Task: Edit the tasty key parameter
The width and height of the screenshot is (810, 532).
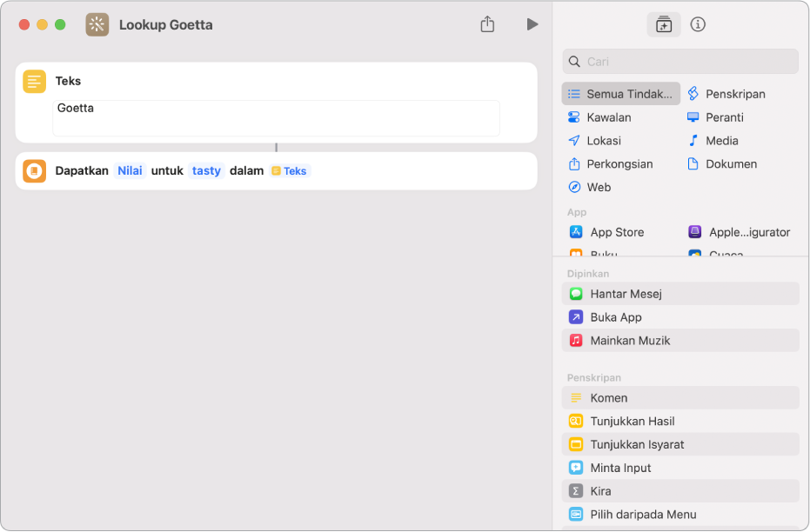Action: pyautogui.click(x=206, y=170)
